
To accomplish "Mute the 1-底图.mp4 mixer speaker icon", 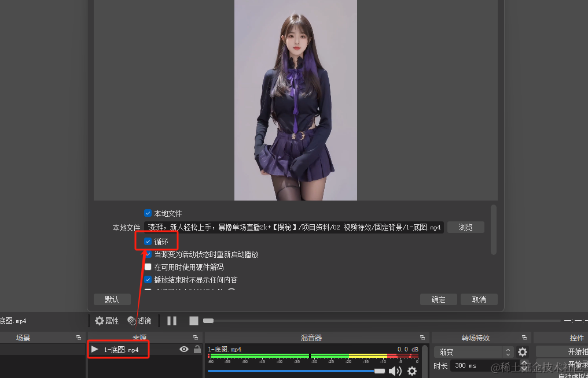I will (395, 371).
